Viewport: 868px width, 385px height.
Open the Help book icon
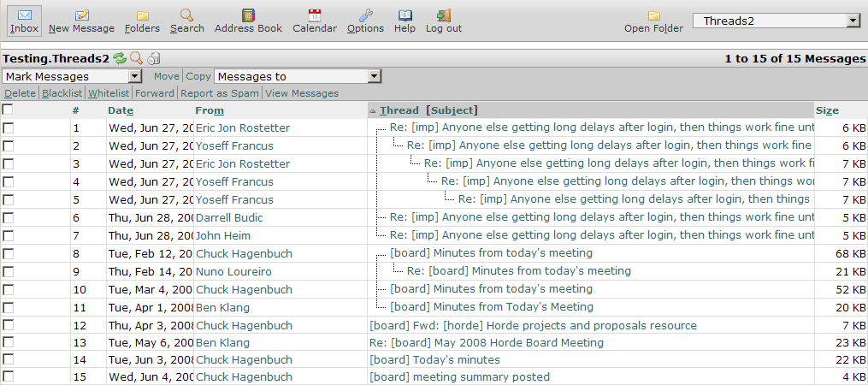point(404,15)
